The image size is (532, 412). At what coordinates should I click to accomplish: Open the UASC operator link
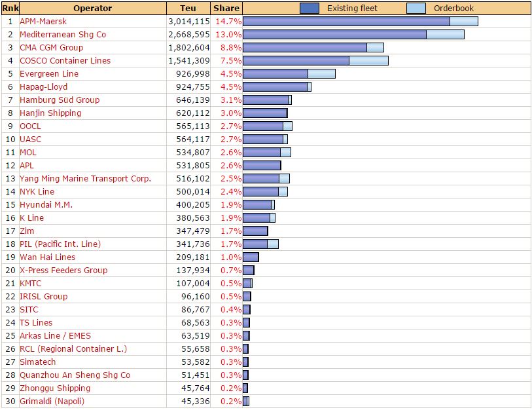pyautogui.click(x=31, y=140)
